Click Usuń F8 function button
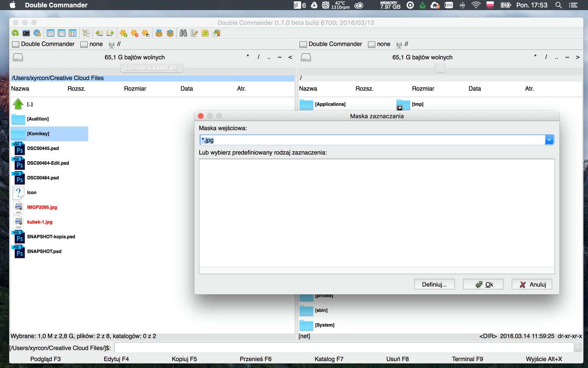The image size is (588, 368). 398,359
